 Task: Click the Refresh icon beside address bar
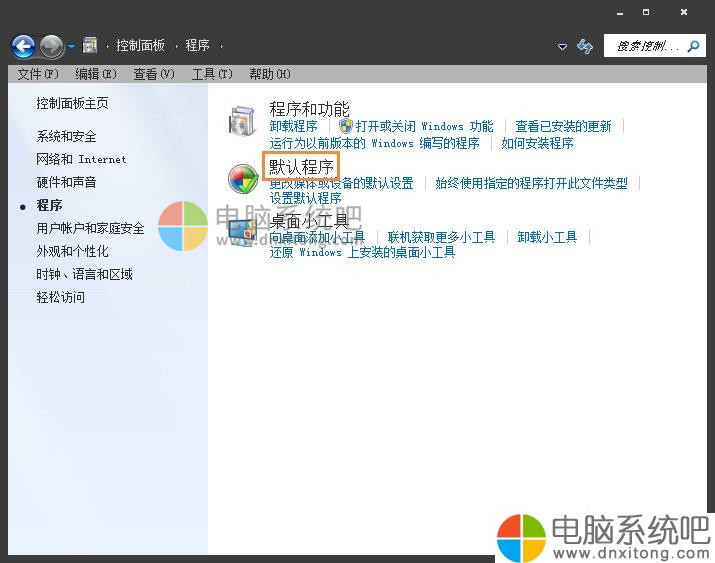pos(585,46)
